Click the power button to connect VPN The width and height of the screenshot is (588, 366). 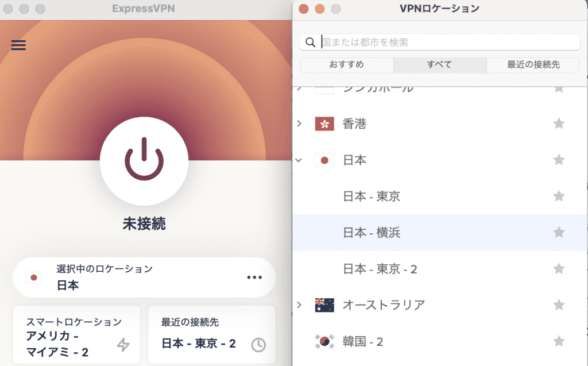144,161
